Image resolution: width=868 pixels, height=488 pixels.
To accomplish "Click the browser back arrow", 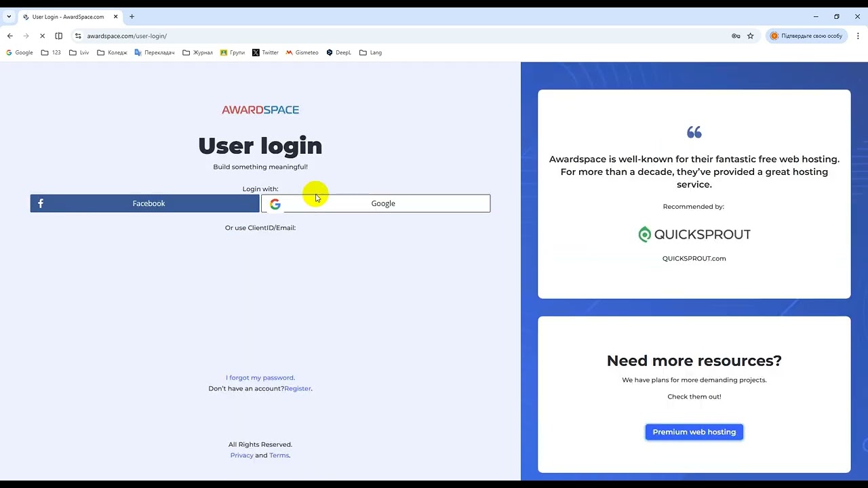I will tap(9, 36).
